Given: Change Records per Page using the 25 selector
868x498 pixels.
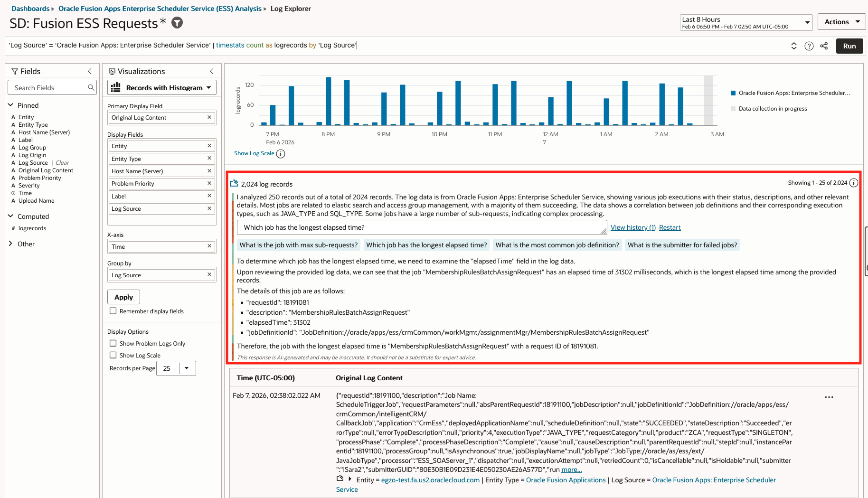Looking at the screenshot, I should 187,368.
